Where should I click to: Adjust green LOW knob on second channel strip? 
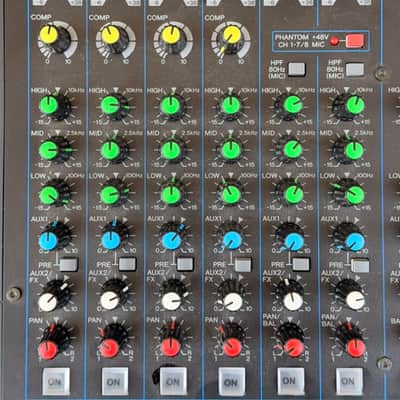pos(110,195)
